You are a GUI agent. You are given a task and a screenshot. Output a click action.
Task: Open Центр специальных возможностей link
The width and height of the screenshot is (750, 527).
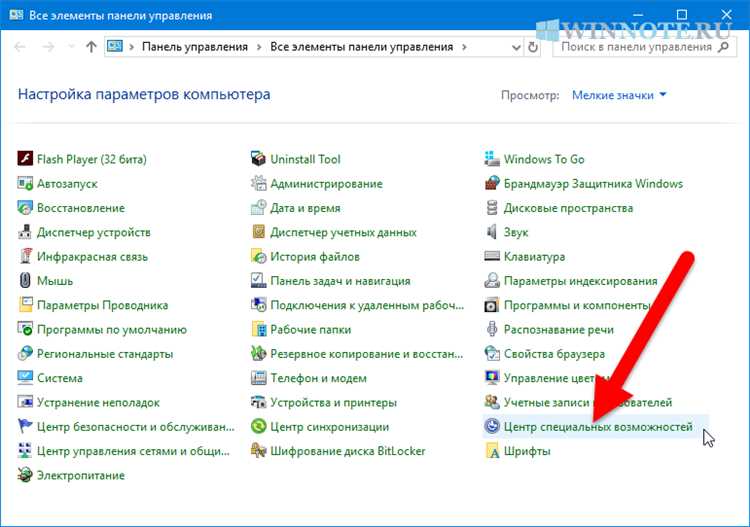pos(598,426)
